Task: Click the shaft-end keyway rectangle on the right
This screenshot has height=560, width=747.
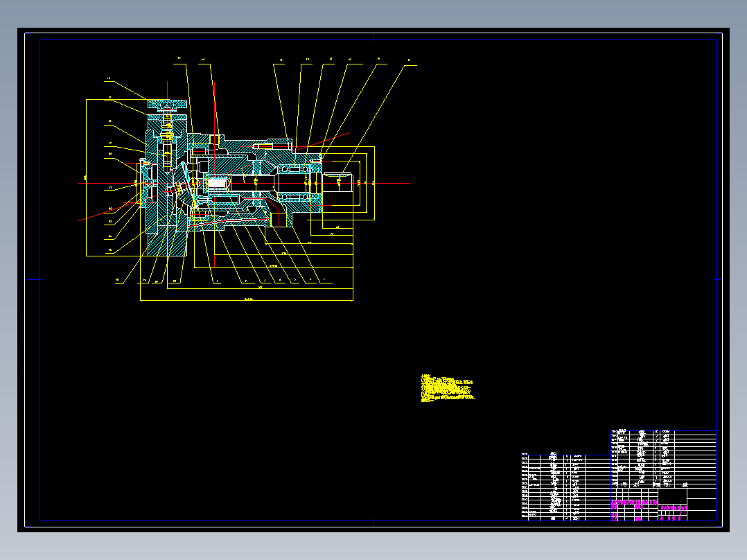Action: pos(337,183)
